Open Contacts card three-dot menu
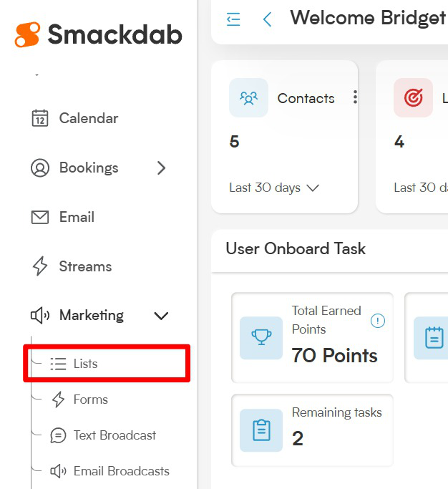This screenshot has width=448, height=489. click(x=355, y=97)
